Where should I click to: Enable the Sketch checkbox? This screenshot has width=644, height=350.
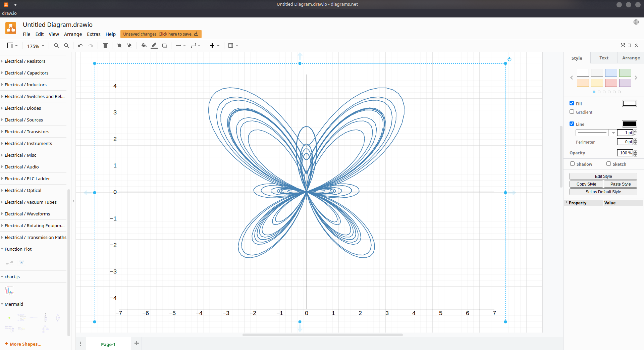[609, 164]
